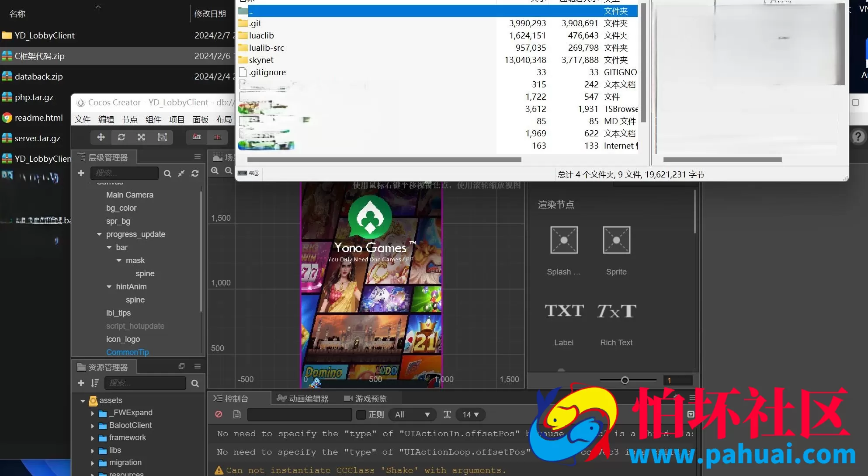Open the 节点 menu
Screen dimensions: 868x476
(130, 119)
